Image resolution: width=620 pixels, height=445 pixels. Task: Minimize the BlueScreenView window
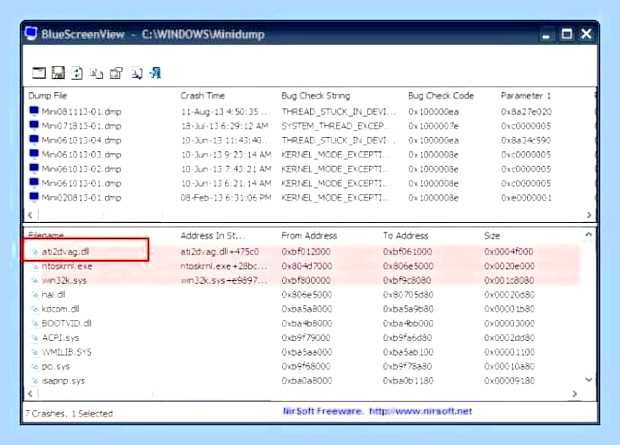tap(546, 34)
